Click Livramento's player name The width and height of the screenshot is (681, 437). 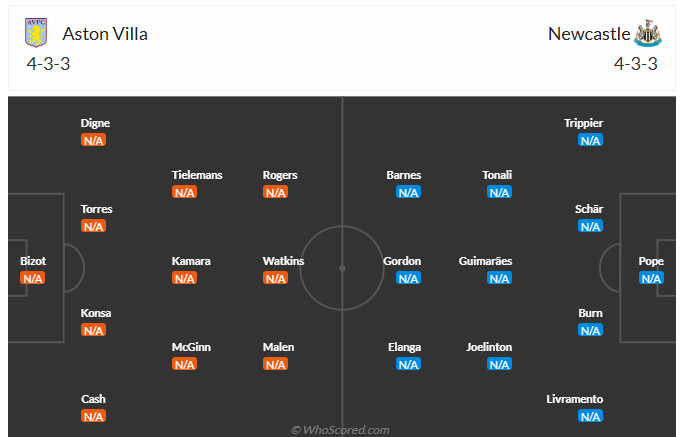575,399
